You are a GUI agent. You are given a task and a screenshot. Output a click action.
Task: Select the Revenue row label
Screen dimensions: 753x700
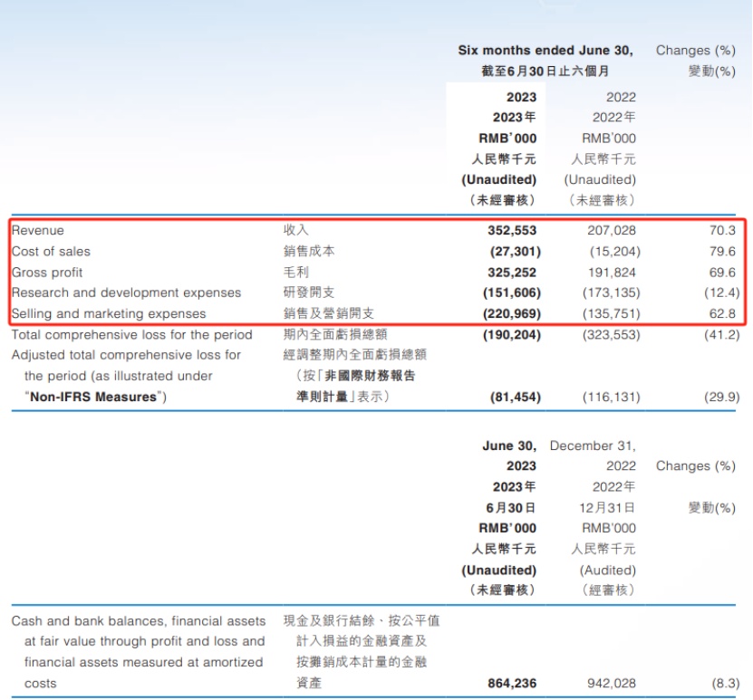coord(38,230)
